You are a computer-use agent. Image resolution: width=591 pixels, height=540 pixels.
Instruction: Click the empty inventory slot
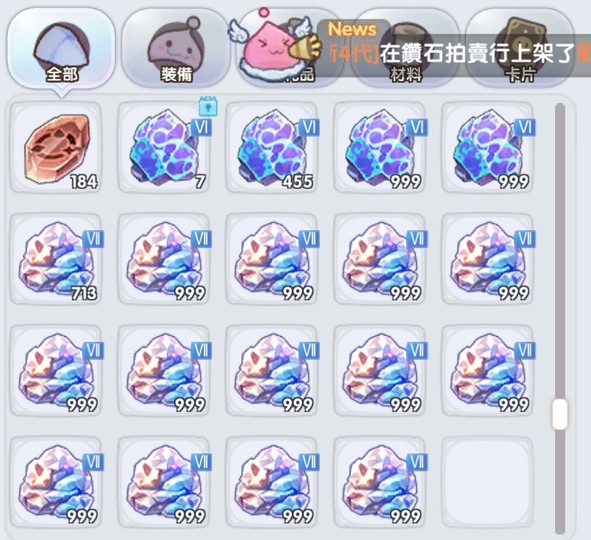point(488,482)
